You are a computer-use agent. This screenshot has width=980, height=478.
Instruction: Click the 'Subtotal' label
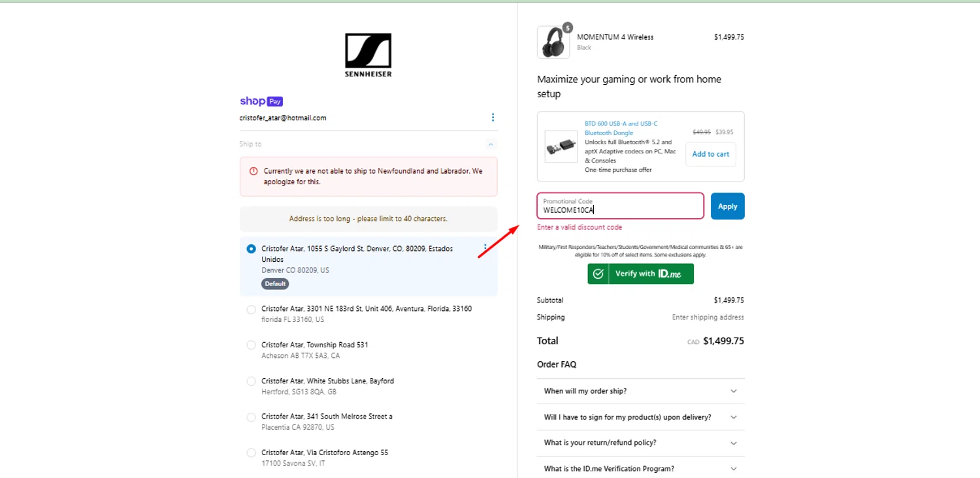pos(550,300)
